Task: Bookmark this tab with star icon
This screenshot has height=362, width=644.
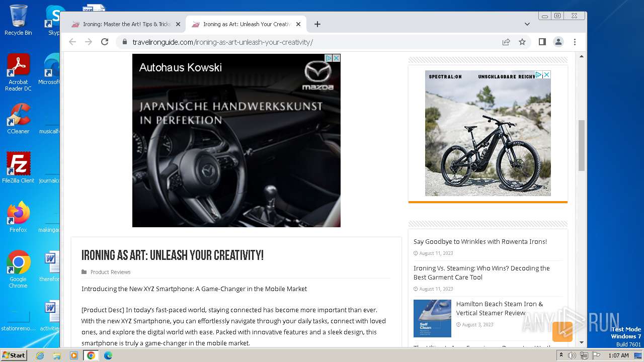Action: pos(522,42)
